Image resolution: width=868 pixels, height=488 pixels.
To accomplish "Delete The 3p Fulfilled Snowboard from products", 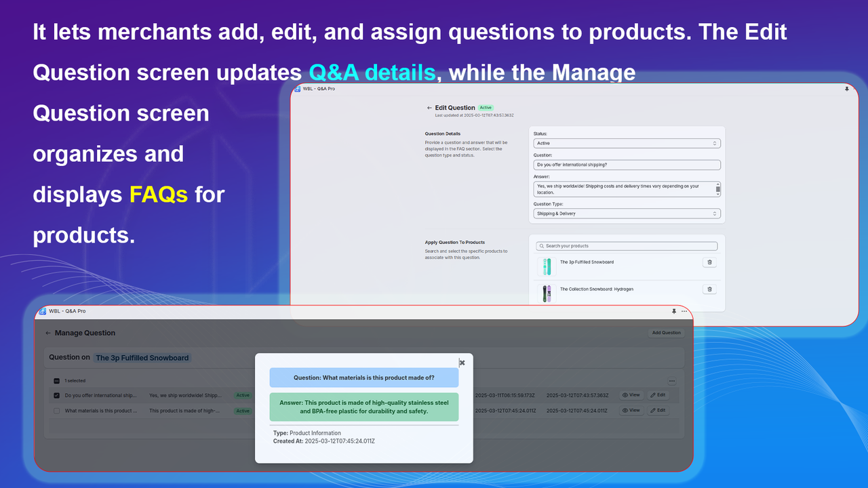I will [709, 262].
